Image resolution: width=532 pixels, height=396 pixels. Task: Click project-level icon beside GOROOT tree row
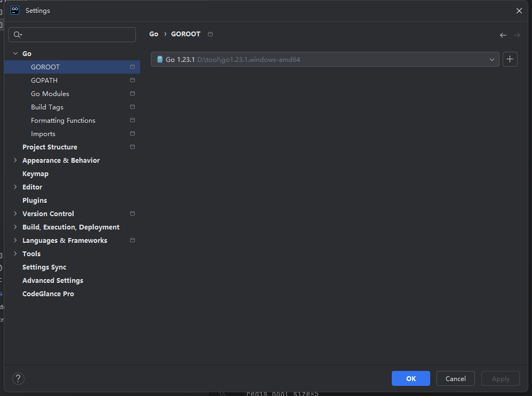132,67
